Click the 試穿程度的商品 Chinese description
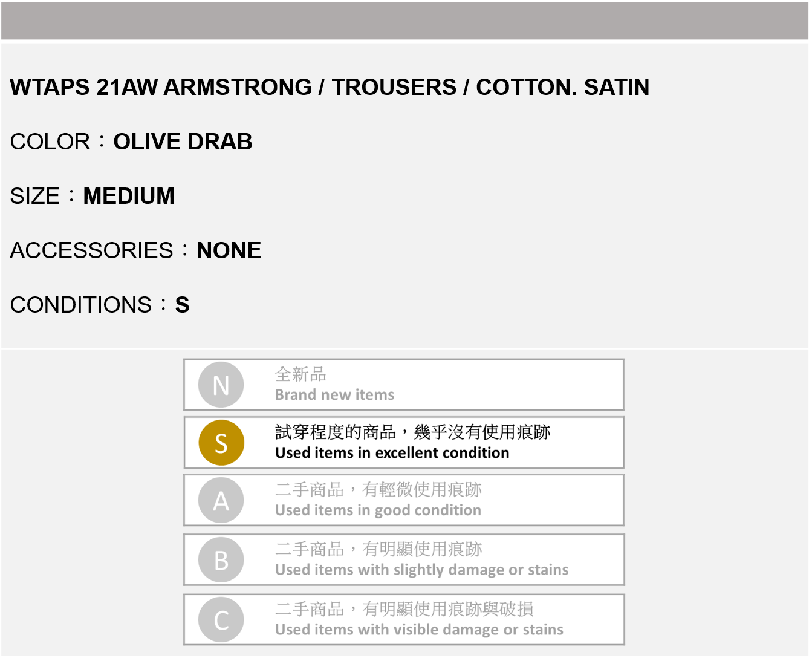 pyautogui.click(x=412, y=432)
